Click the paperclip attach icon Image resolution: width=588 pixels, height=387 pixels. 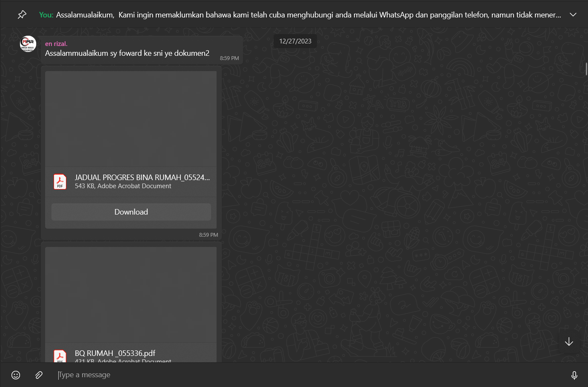(x=39, y=375)
